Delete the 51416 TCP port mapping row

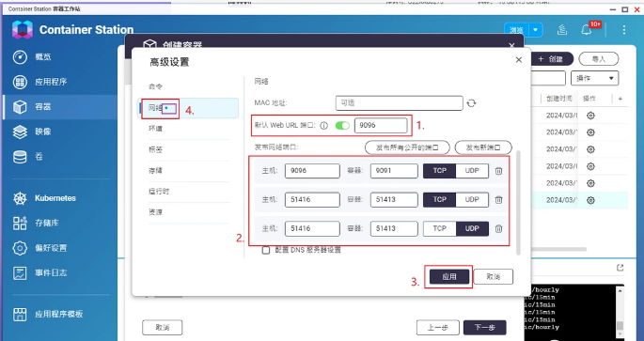coord(498,200)
